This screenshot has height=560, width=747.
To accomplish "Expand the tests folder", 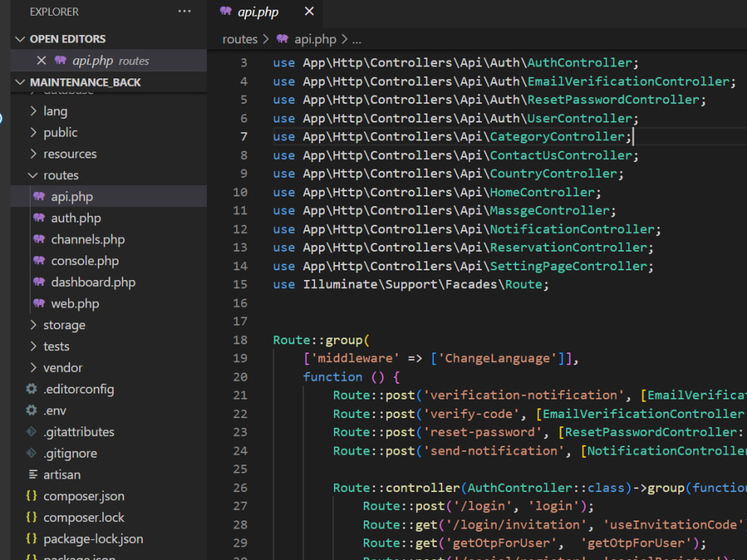I will [x=33, y=346].
